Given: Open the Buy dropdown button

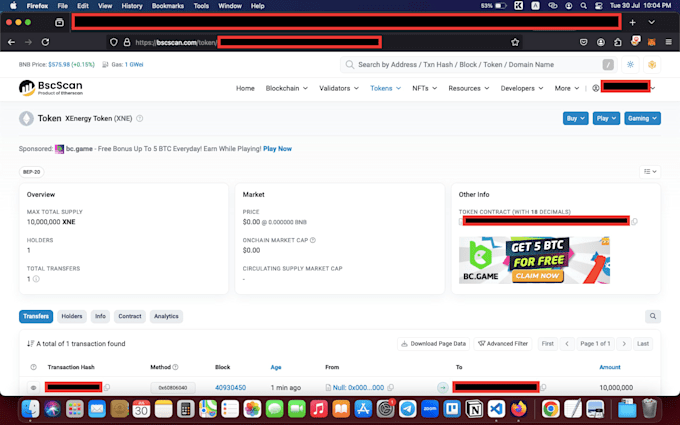Looking at the screenshot, I should pyautogui.click(x=575, y=118).
